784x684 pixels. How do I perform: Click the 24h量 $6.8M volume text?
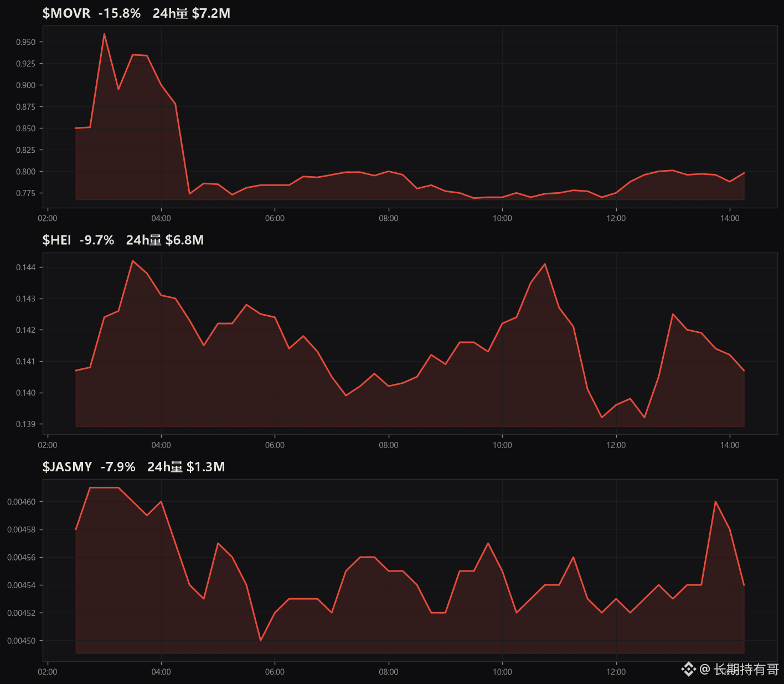[x=165, y=240]
